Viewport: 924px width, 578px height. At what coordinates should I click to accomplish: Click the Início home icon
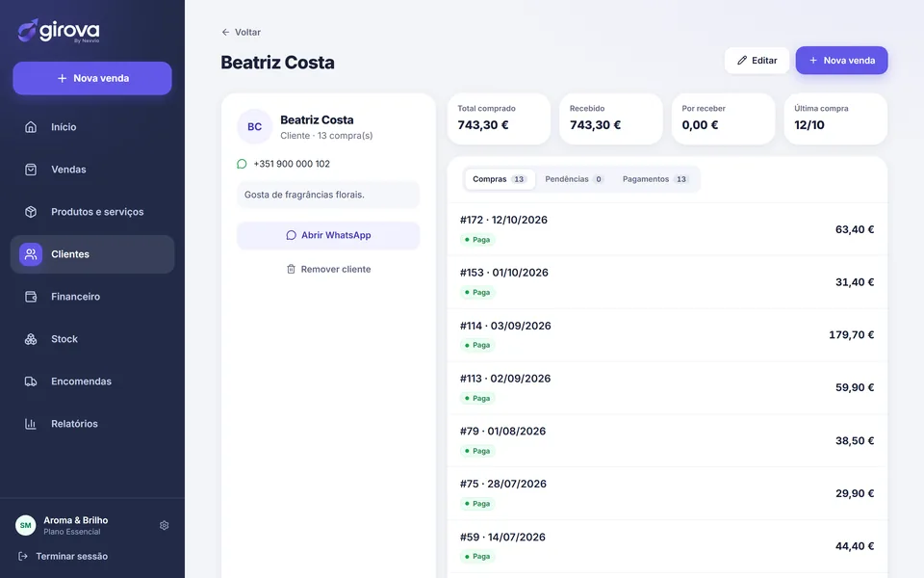coord(31,127)
